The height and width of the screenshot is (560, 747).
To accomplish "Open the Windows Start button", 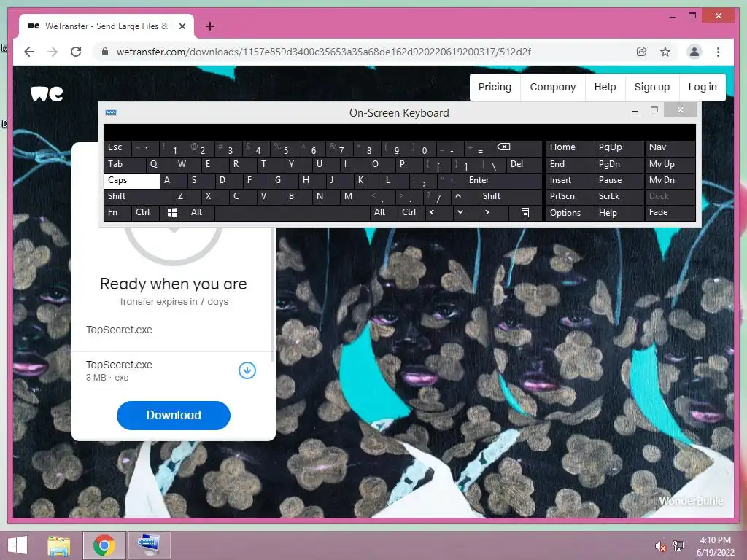I will [x=18, y=545].
